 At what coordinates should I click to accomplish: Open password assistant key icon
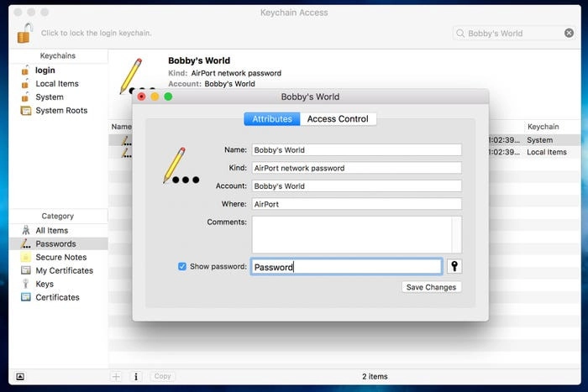[454, 267]
